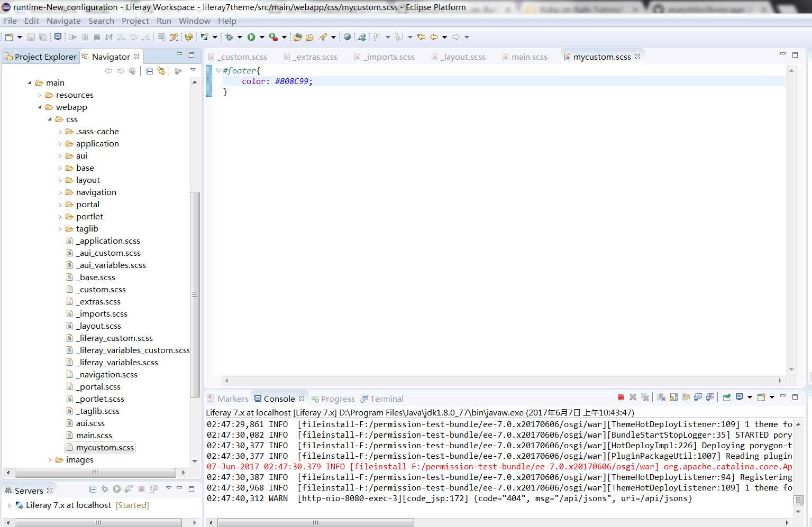Click the Debug bug icon
The height and width of the screenshot is (527, 812).
click(230, 37)
